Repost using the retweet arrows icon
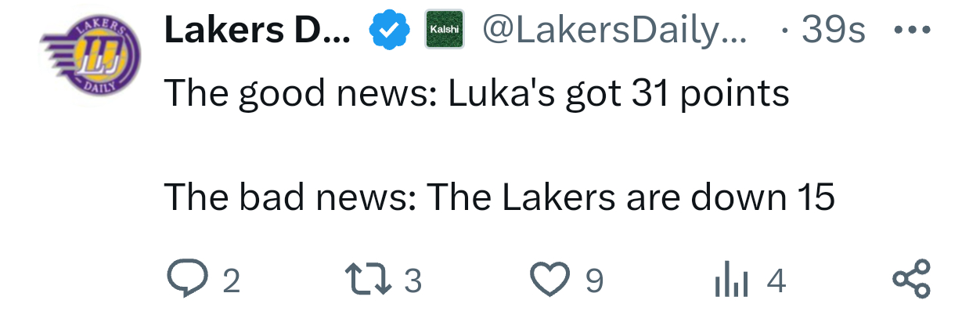Screen dimensions: 980x322 (x=368, y=280)
